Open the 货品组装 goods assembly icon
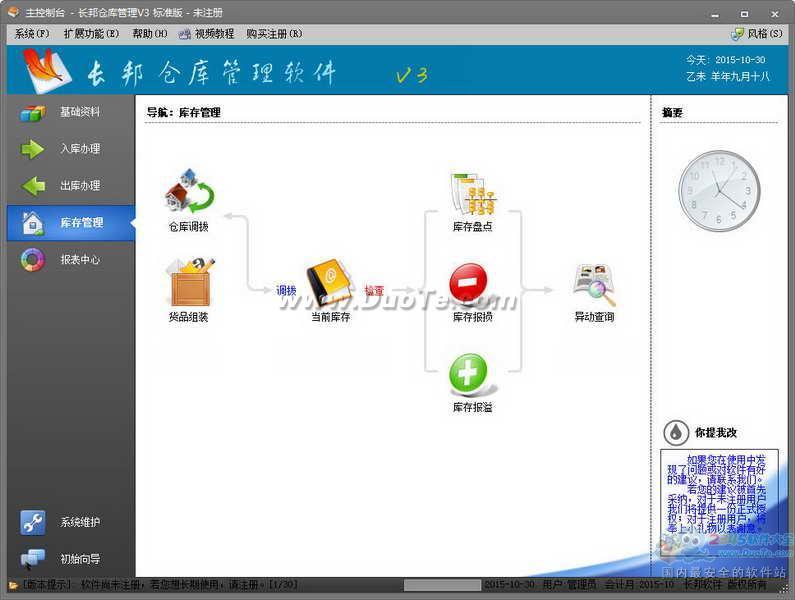This screenshot has width=795, height=600. click(x=190, y=281)
